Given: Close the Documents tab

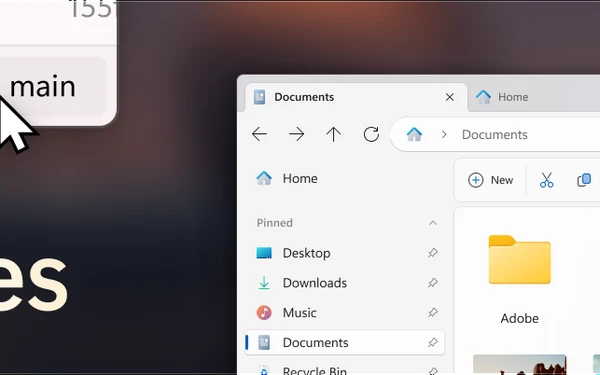Looking at the screenshot, I should tap(450, 97).
